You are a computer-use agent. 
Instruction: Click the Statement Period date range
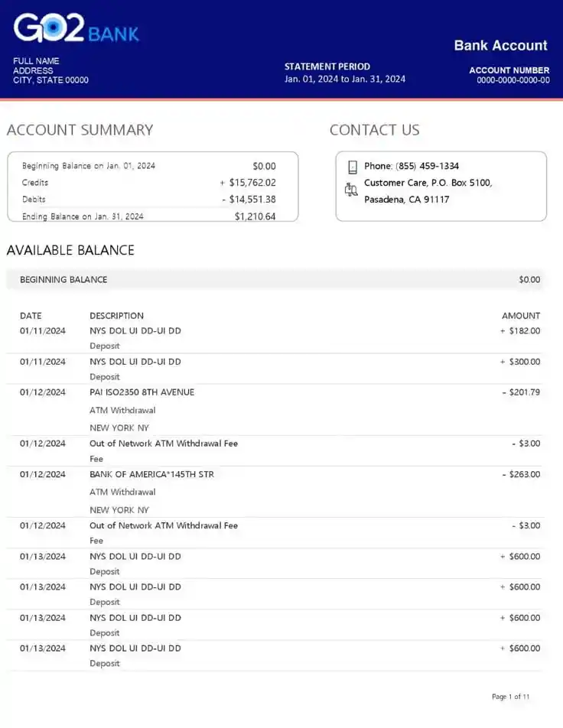coord(345,79)
